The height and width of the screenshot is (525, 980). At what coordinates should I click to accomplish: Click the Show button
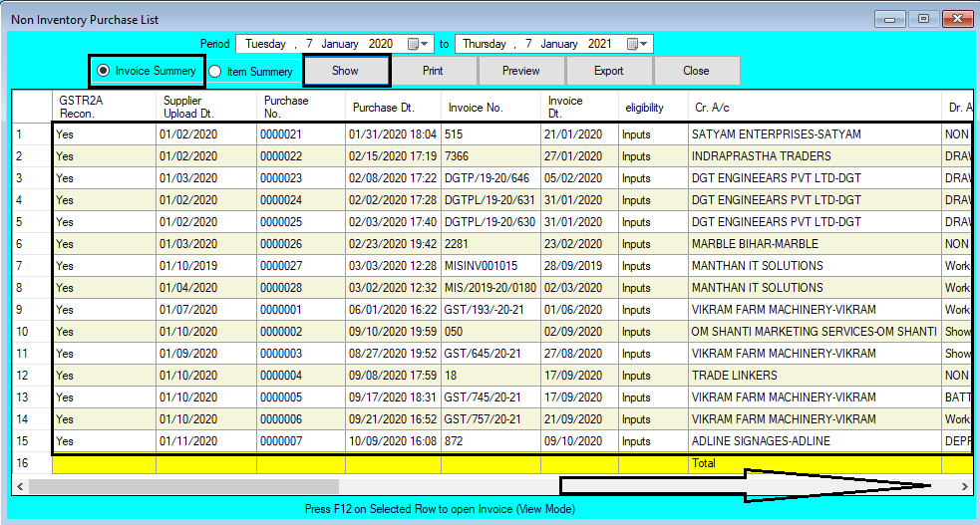click(x=346, y=71)
